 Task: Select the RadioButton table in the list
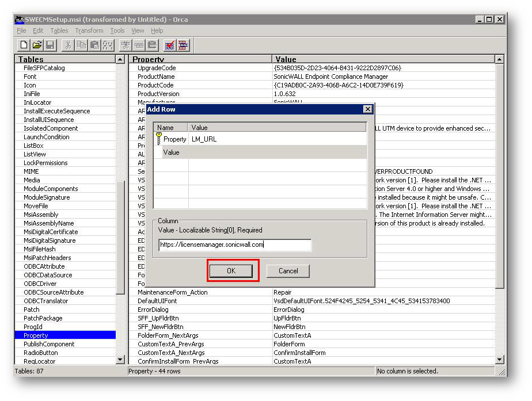[x=40, y=353]
